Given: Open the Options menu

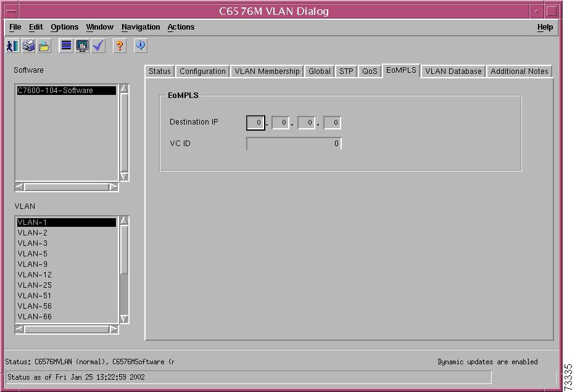Looking at the screenshot, I should [65, 27].
